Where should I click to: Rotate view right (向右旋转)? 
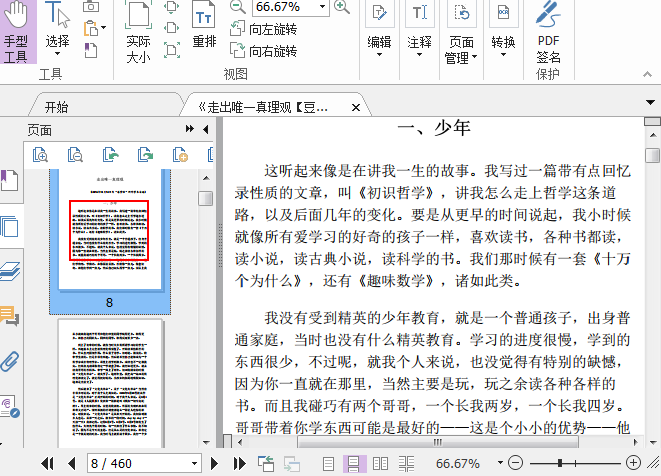click(x=263, y=51)
